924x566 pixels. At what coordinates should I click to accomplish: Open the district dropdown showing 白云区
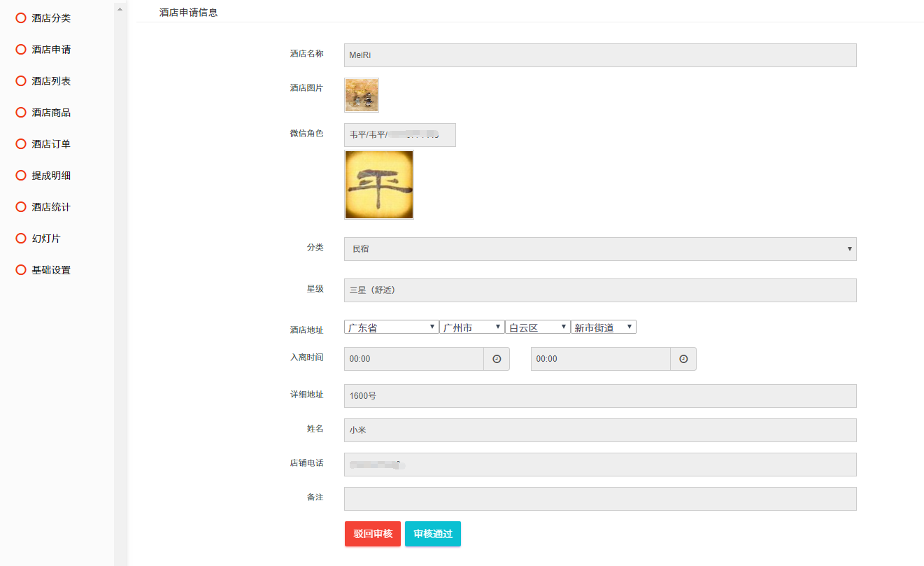coord(537,327)
